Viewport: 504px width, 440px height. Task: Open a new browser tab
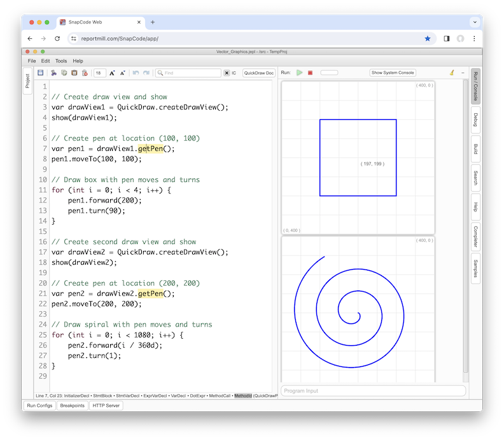point(153,22)
